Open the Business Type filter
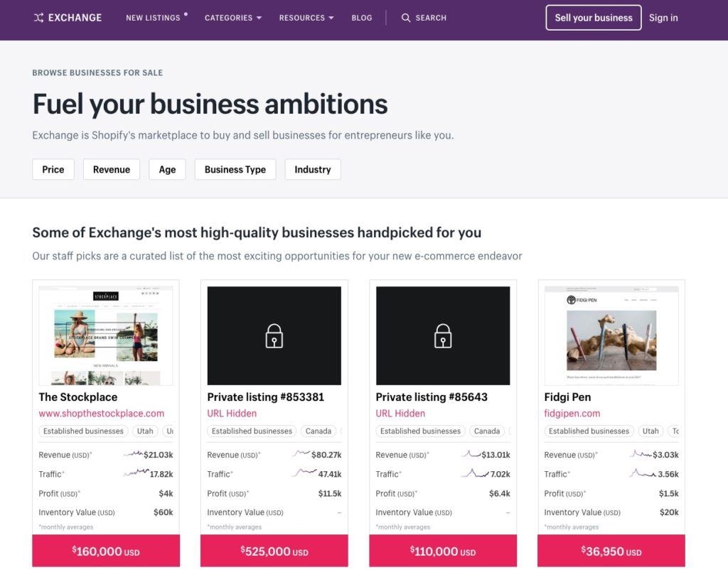The height and width of the screenshot is (582, 728). (235, 169)
